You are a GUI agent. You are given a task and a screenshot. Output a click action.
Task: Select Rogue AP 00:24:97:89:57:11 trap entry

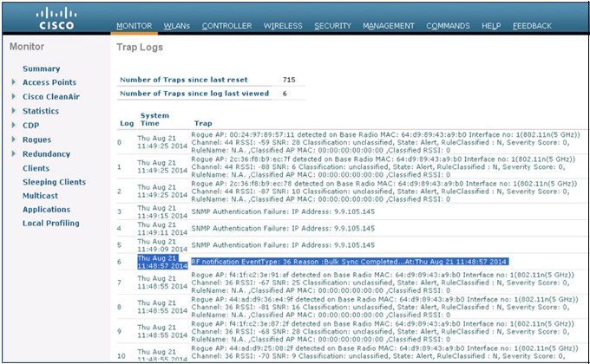pyautogui.click(x=385, y=142)
